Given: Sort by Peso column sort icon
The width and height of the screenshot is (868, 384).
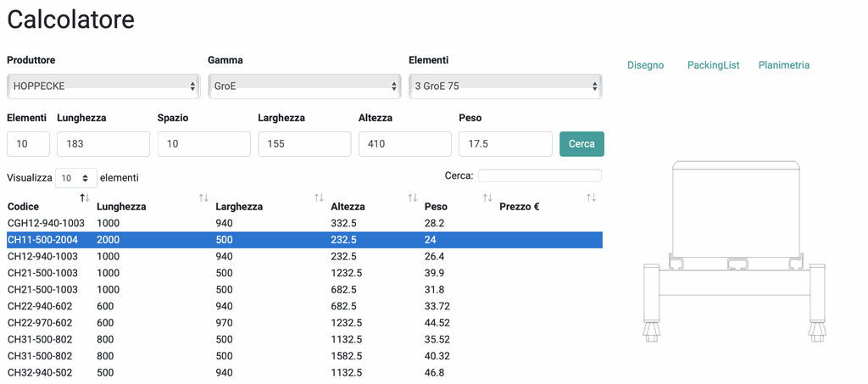Looking at the screenshot, I should [x=487, y=198].
